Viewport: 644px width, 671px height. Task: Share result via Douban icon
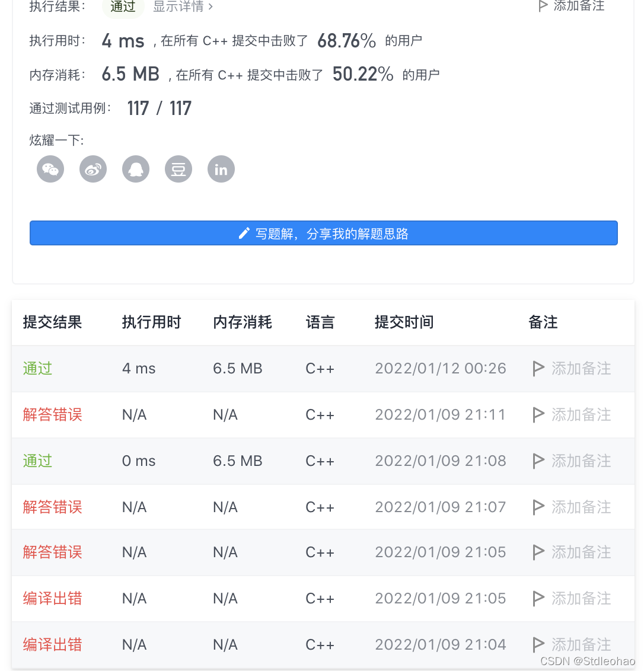click(178, 169)
